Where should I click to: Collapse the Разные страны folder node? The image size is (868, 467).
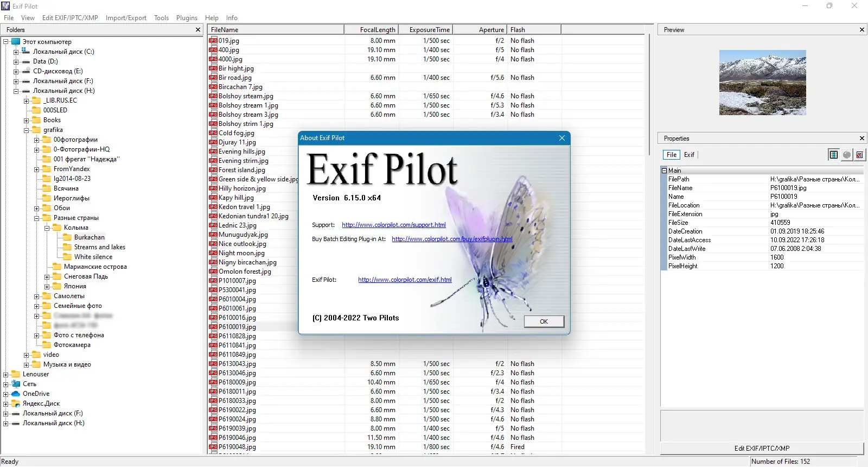pyautogui.click(x=36, y=218)
